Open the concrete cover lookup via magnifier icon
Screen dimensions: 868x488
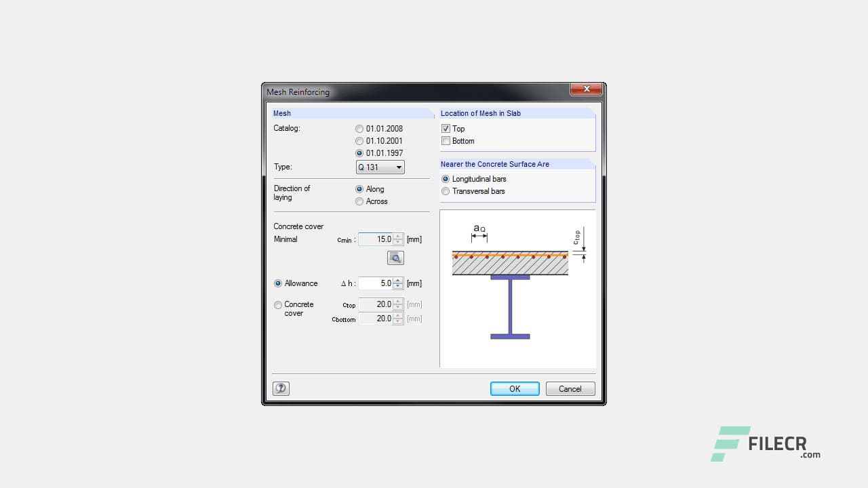point(395,258)
